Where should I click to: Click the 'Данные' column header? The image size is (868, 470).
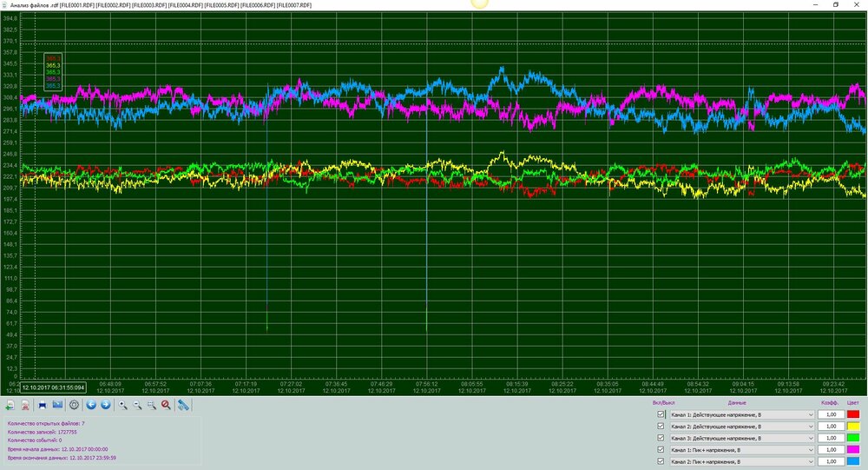tap(737, 403)
